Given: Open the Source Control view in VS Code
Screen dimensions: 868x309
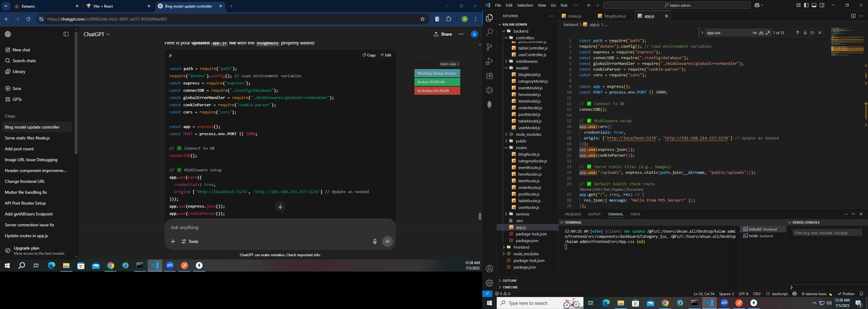Looking at the screenshot, I should click(x=489, y=47).
